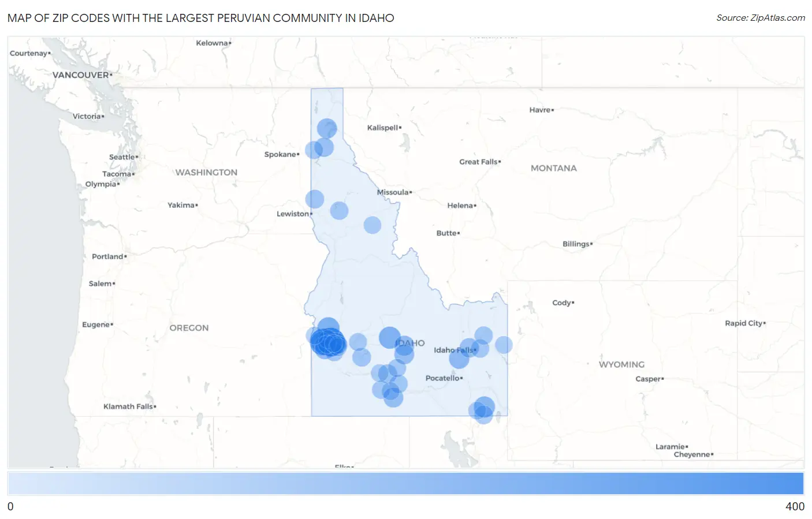Click the Pocatello city label

[443, 378]
